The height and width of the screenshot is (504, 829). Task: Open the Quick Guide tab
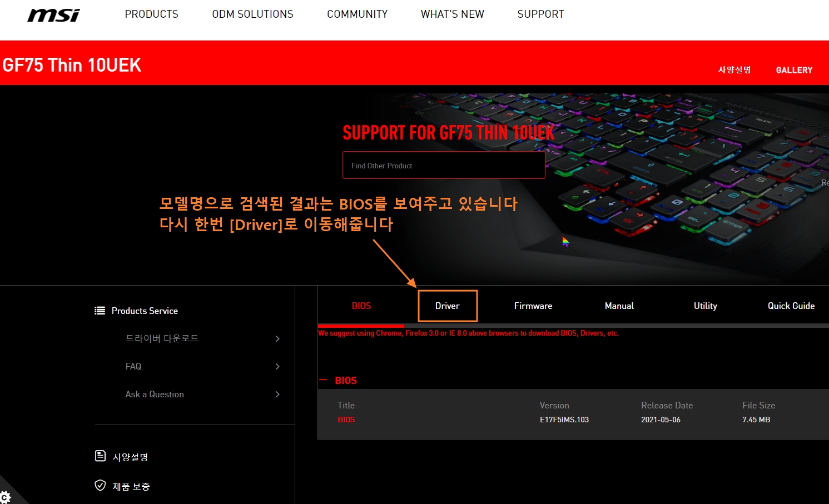791,306
